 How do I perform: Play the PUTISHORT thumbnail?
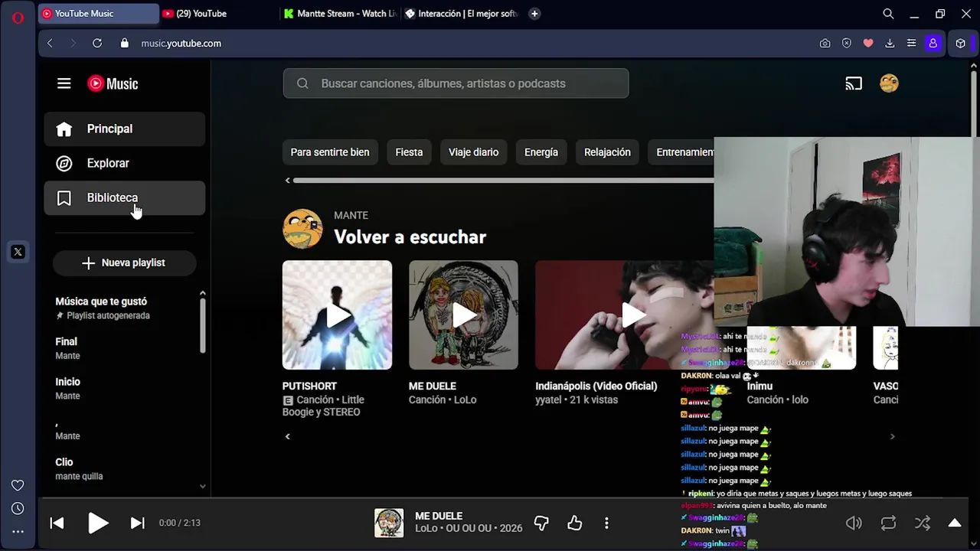click(337, 315)
